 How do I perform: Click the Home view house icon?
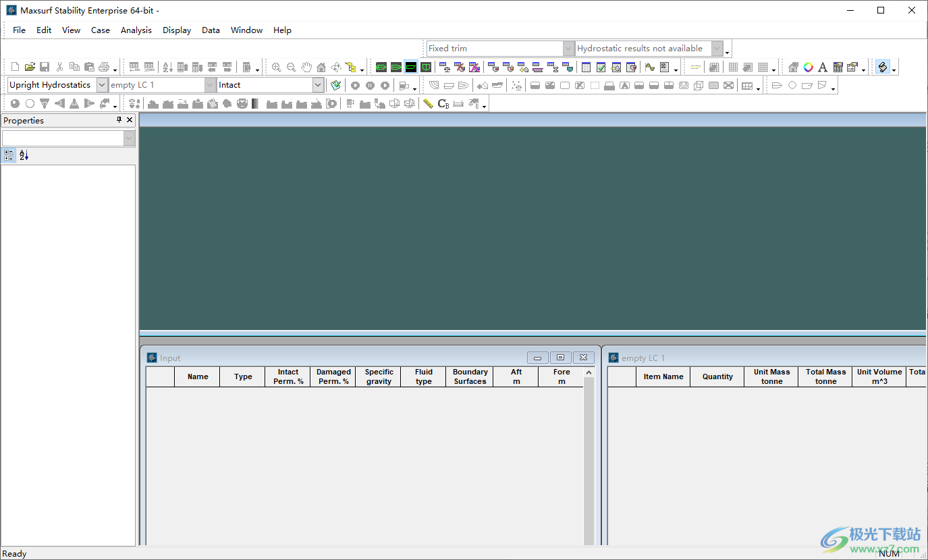click(321, 67)
